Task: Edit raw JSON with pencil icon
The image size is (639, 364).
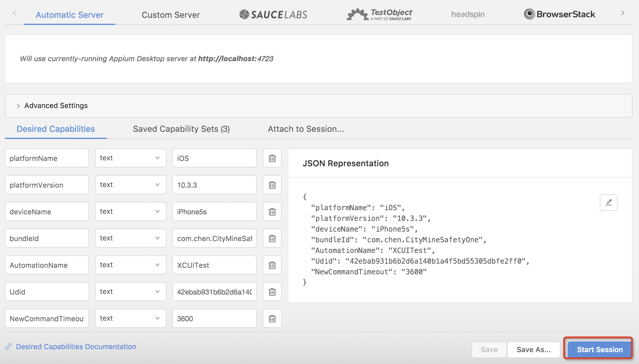Action: coord(608,202)
